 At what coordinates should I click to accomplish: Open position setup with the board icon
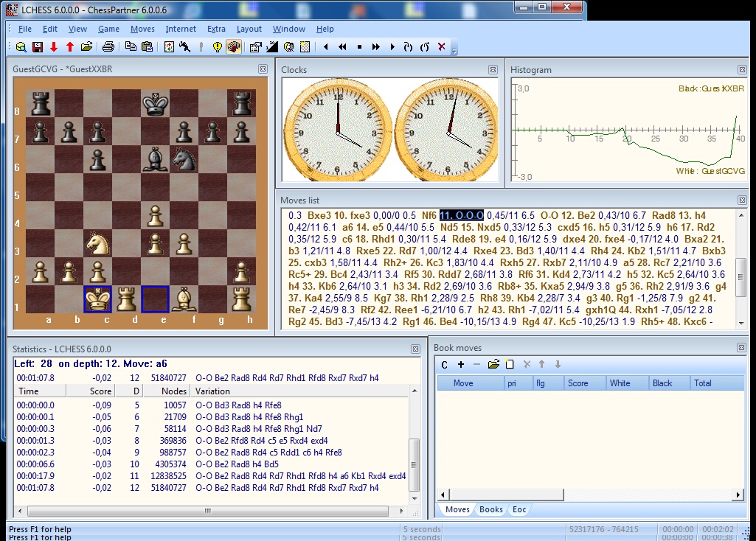305,47
